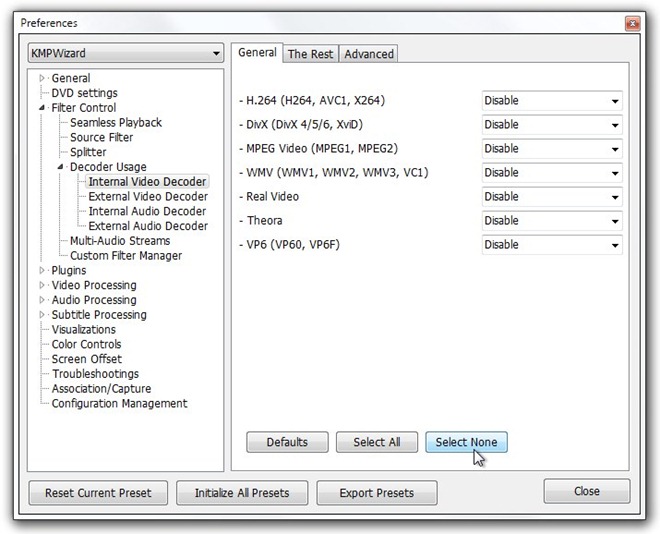Select External Video Decoder in tree

point(147,197)
